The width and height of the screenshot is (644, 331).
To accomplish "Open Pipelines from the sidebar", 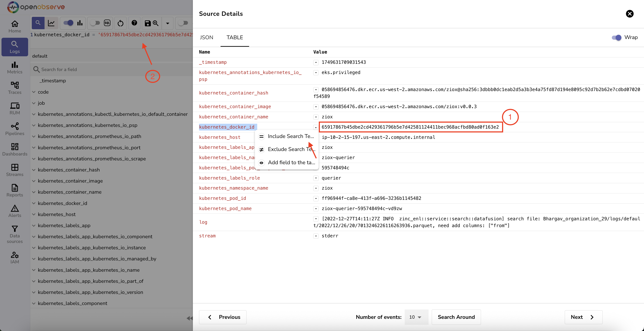I will point(14,129).
